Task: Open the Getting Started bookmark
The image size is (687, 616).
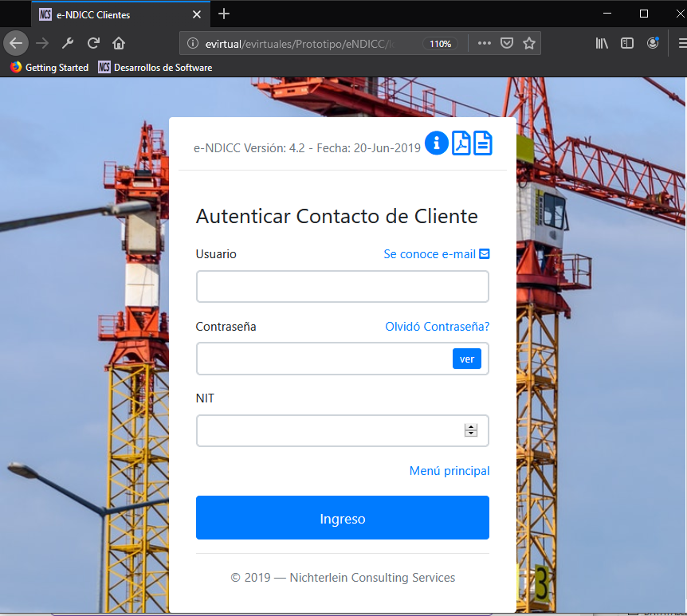Action: tap(49, 68)
